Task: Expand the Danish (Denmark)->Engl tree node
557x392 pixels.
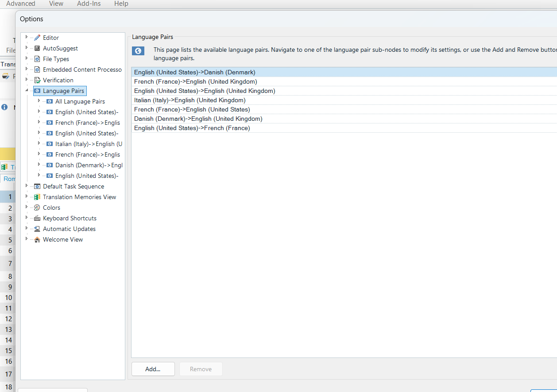Action: point(39,165)
